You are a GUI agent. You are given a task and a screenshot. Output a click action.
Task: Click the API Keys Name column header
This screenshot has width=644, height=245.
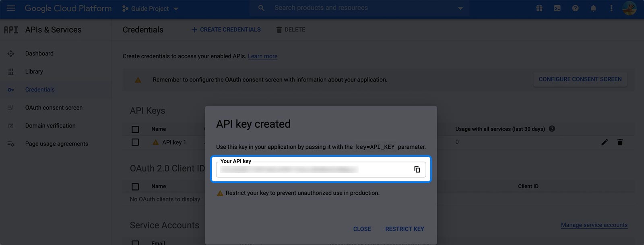pyautogui.click(x=159, y=129)
